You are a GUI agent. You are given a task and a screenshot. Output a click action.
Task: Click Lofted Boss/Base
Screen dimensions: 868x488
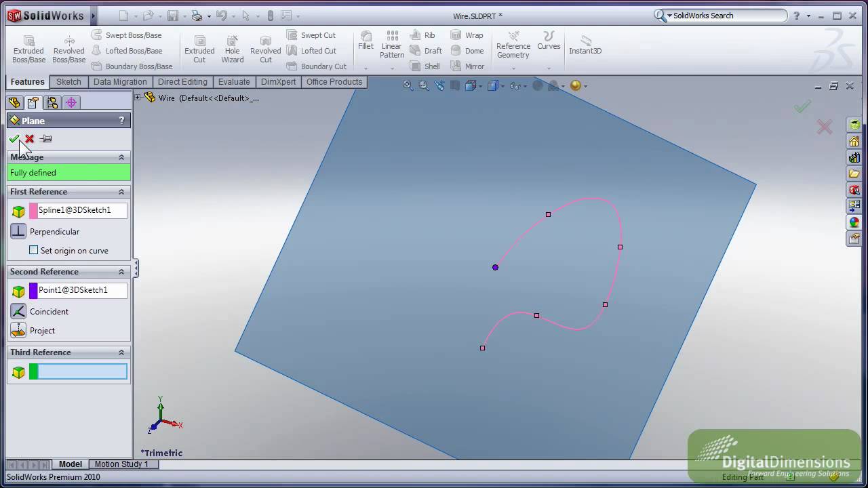(x=126, y=51)
